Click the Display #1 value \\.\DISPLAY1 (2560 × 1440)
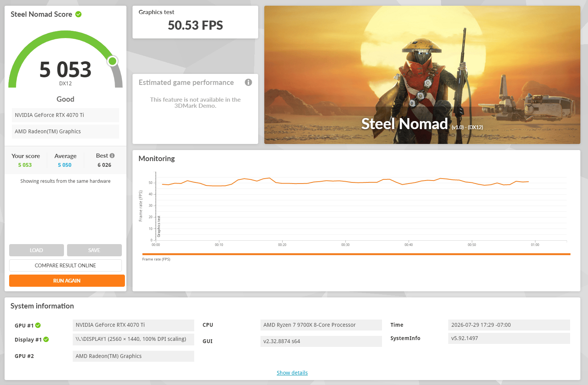 click(133, 339)
